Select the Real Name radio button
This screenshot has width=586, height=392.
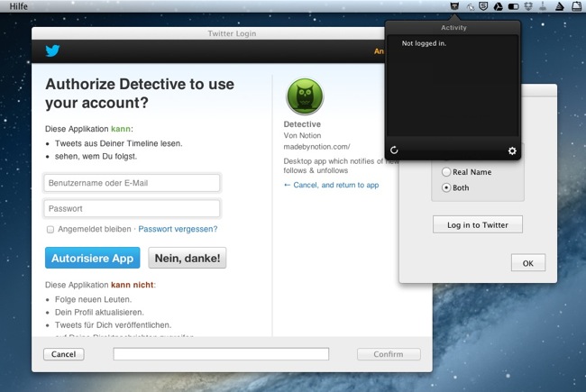pos(446,172)
